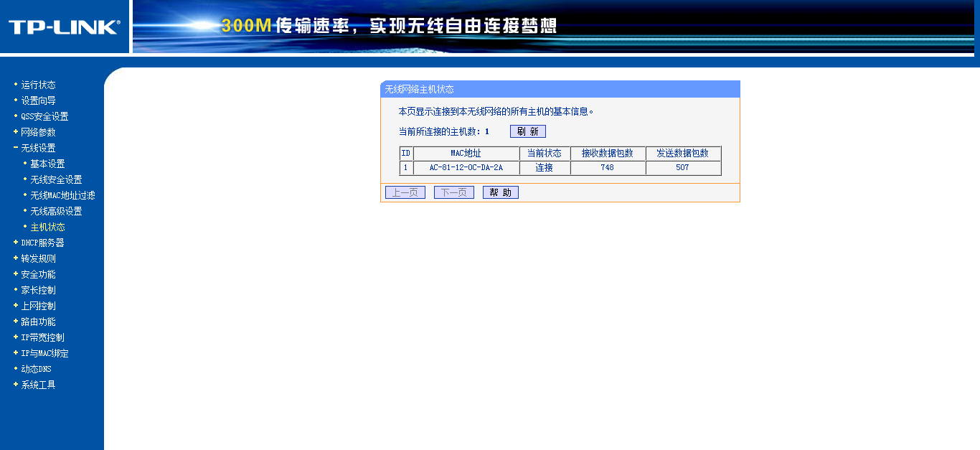This screenshot has height=450, width=980.
Task: Click the 300M传输速率 banner slogan
Action: (x=389, y=27)
